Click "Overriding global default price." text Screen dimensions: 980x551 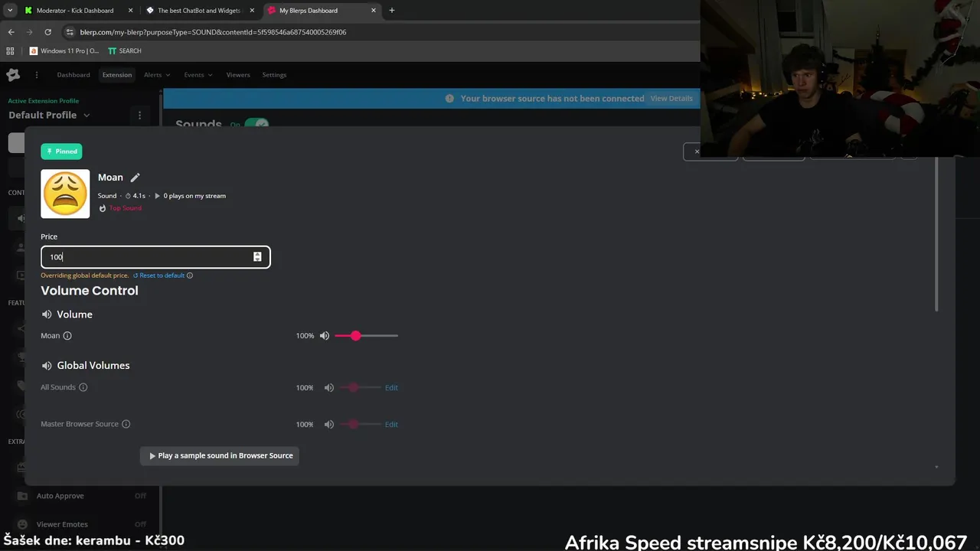[x=84, y=275]
